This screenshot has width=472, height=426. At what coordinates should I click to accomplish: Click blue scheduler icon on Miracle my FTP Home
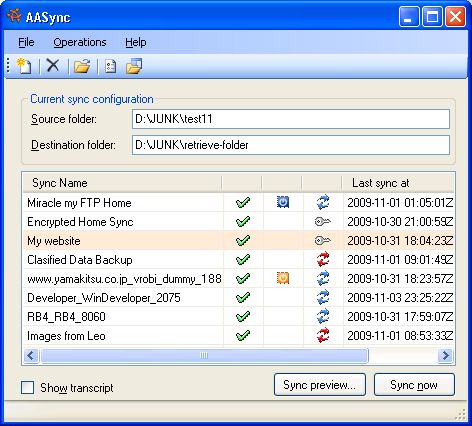(283, 202)
